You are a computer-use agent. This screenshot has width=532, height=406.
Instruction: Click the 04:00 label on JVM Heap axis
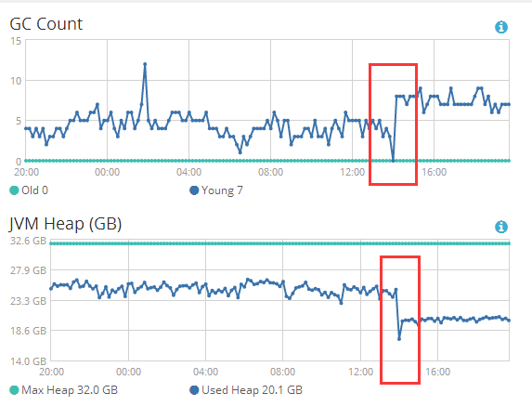pos(205,372)
